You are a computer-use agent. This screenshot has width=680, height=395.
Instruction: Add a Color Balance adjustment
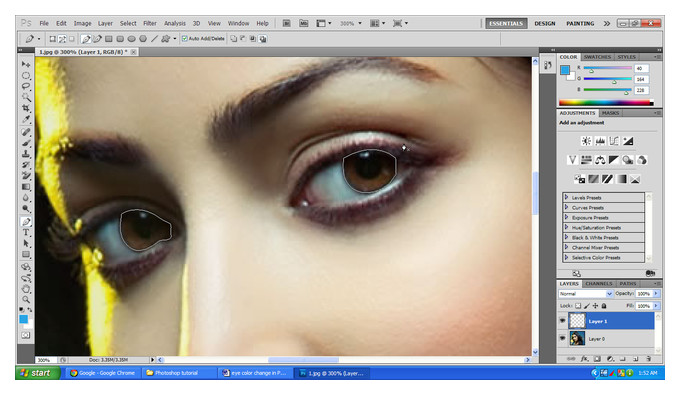tap(600, 160)
